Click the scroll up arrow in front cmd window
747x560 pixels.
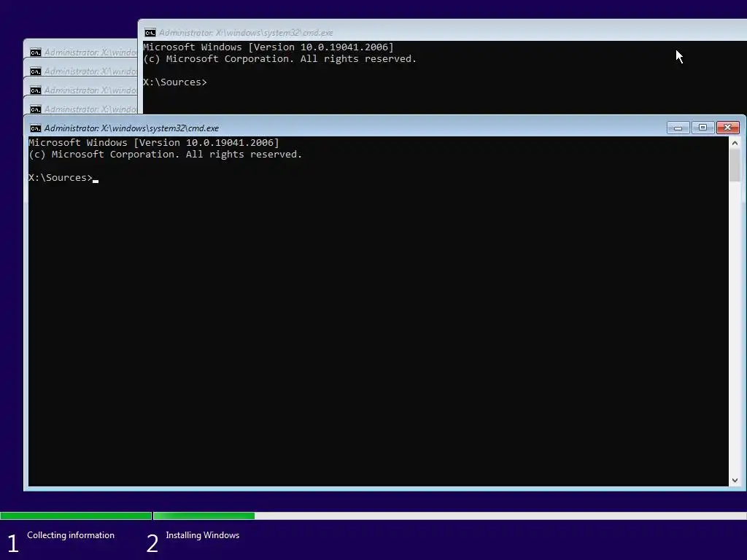pos(735,143)
